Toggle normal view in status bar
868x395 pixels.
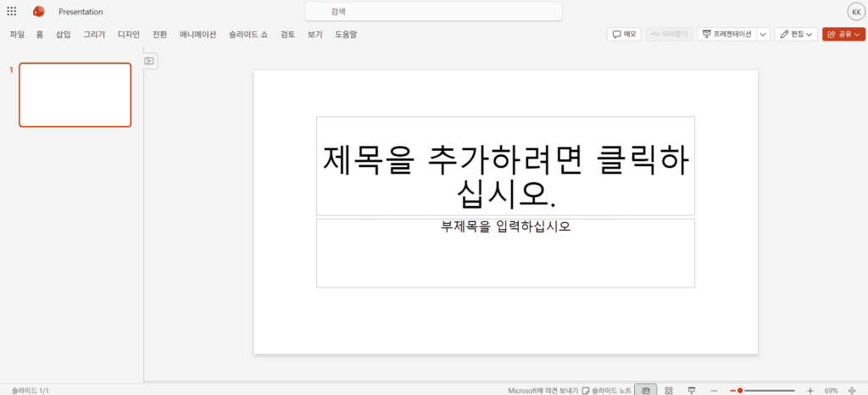point(646,390)
